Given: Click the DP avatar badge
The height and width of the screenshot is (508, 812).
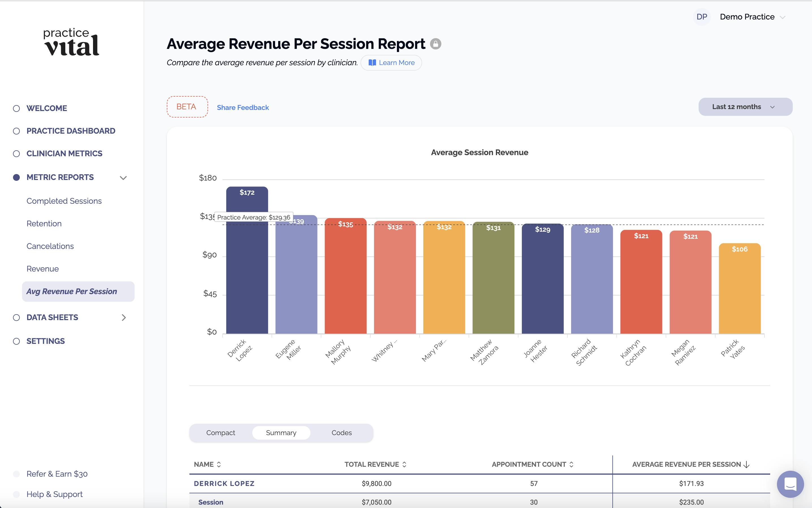Looking at the screenshot, I should [x=702, y=17].
